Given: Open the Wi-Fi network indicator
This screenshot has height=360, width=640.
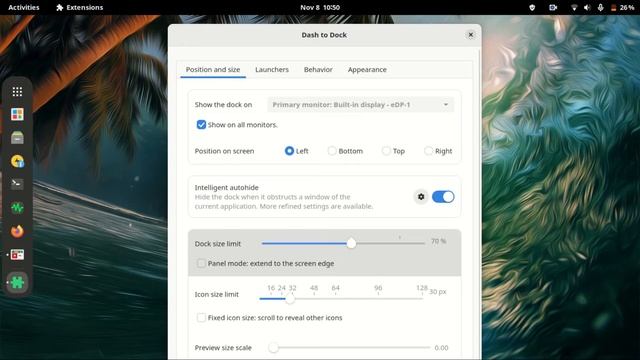Looking at the screenshot, I should pos(574,7).
